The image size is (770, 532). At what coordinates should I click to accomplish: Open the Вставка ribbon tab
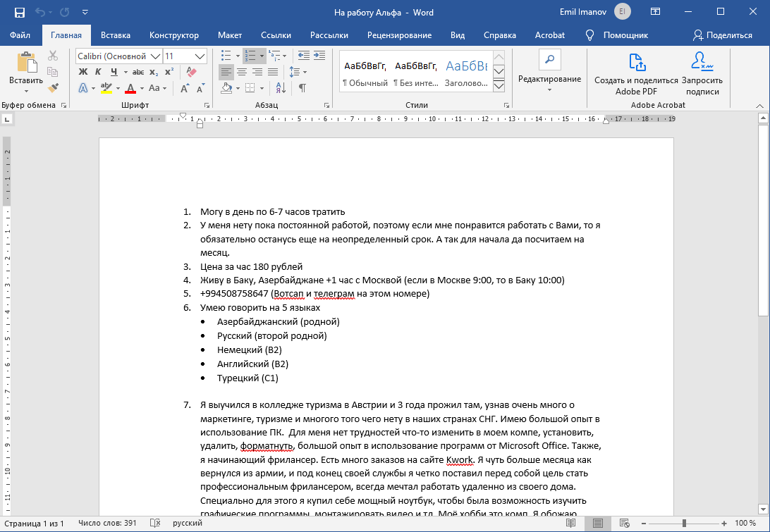(x=116, y=35)
